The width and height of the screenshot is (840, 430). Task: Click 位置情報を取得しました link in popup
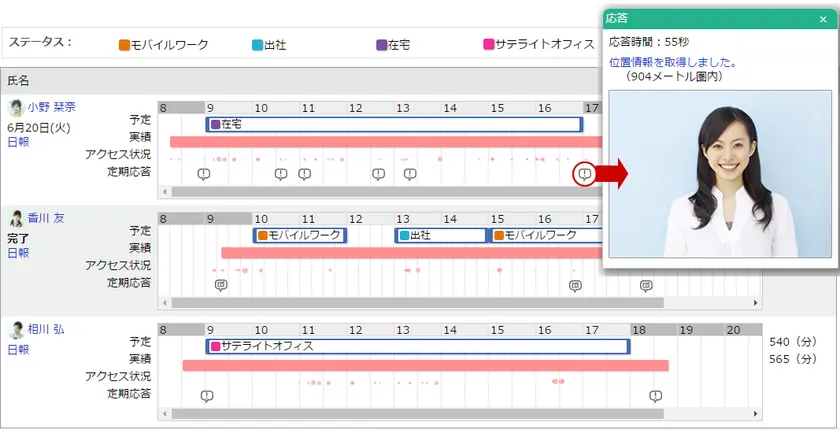tap(673, 62)
